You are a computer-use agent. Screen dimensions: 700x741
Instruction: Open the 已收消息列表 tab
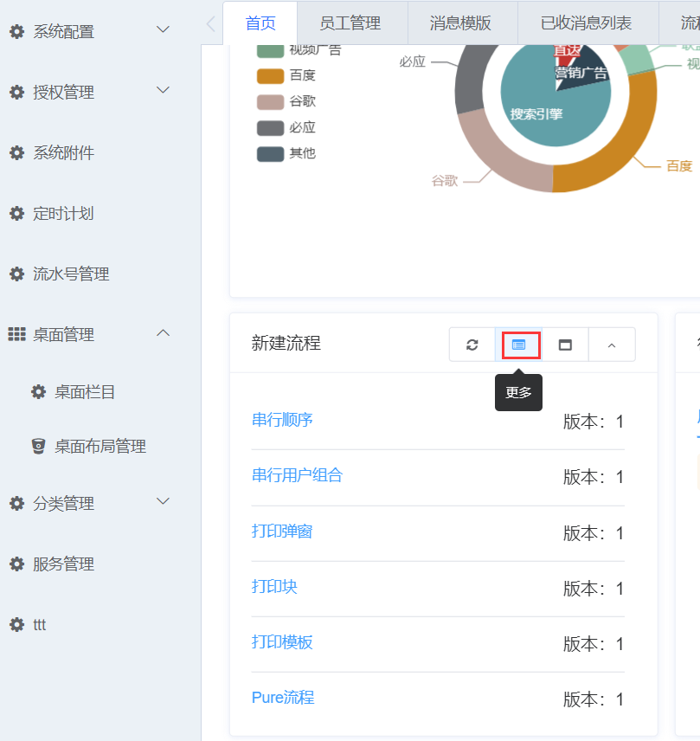586,23
